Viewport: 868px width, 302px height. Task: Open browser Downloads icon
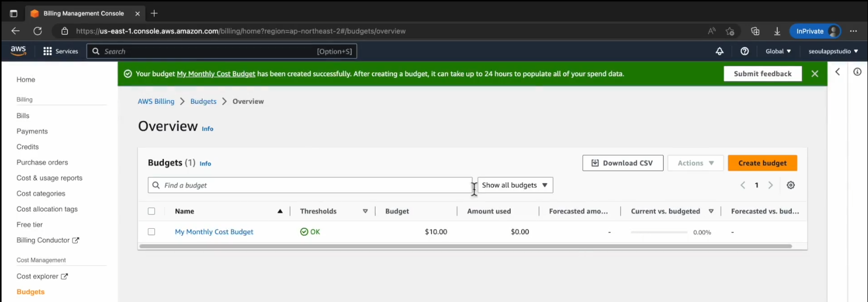[777, 31]
